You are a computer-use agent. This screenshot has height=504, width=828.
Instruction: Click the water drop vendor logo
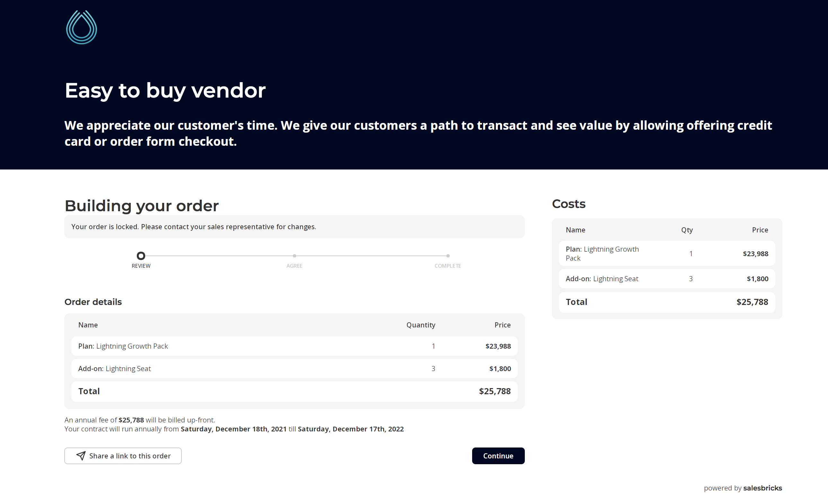pos(81,27)
